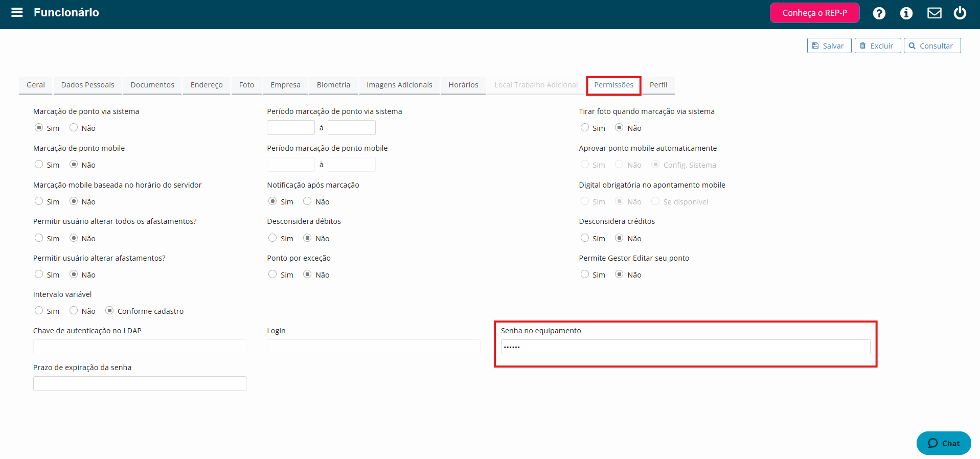
Task: Click the Senha no equipamento field
Action: coord(686,347)
